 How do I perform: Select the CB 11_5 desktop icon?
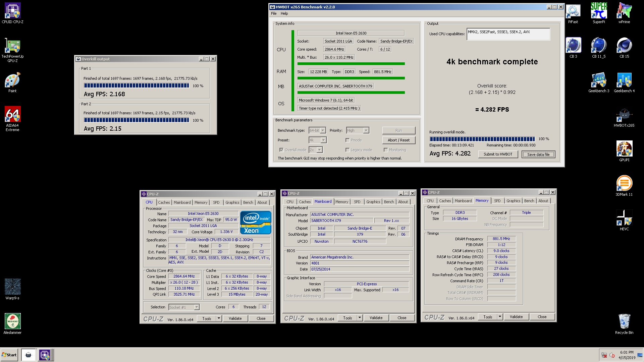(x=599, y=48)
